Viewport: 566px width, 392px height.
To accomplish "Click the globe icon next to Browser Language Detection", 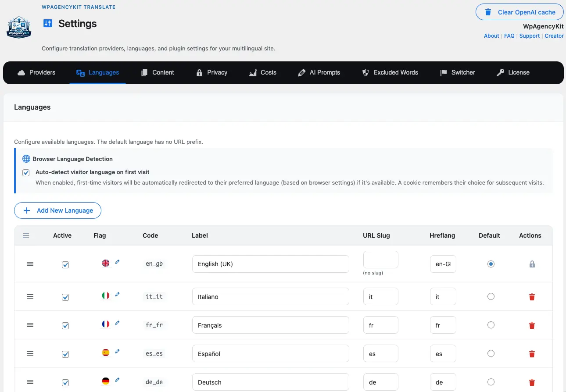I will coord(26,159).
